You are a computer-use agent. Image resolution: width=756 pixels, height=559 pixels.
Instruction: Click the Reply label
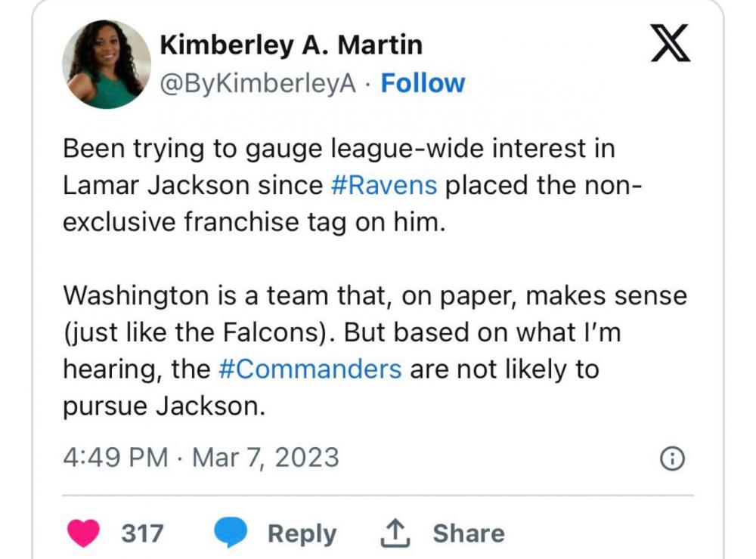pos(302,533)
